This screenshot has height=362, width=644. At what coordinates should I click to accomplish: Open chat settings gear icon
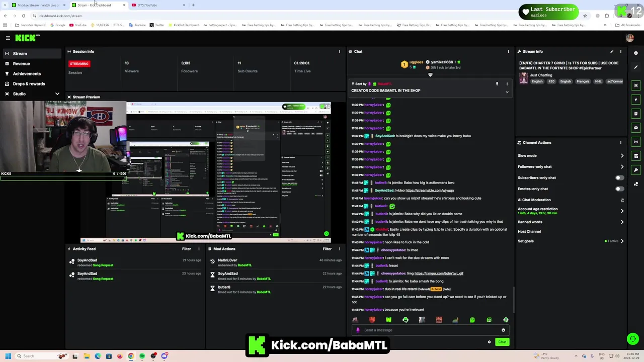pyautogui.click(x=489, y=342)
